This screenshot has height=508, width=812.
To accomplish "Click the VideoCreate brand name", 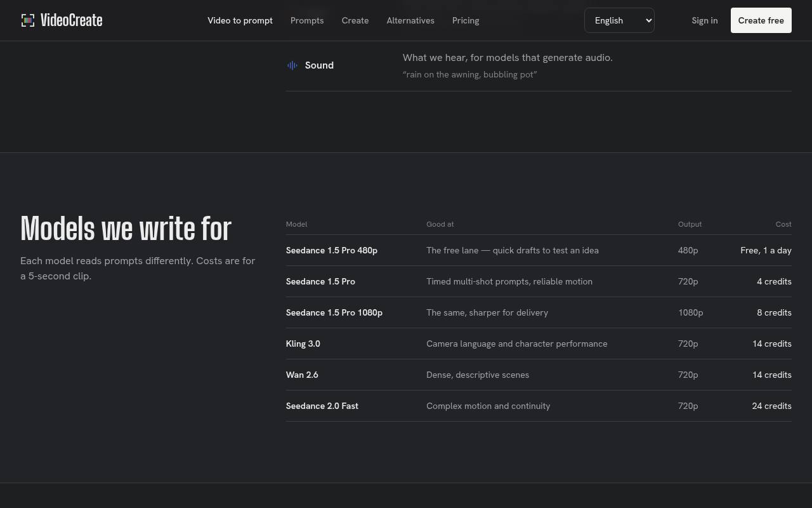I will coord(71,20).
